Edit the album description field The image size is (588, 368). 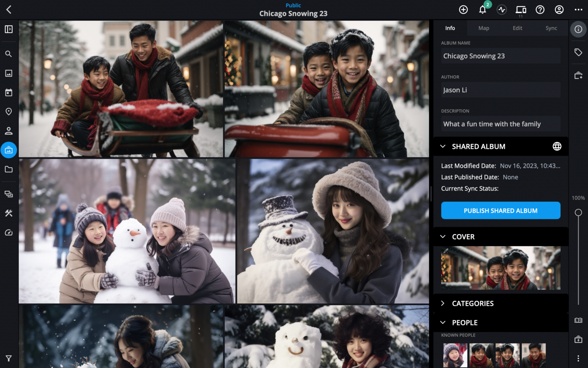coord(500,123)
